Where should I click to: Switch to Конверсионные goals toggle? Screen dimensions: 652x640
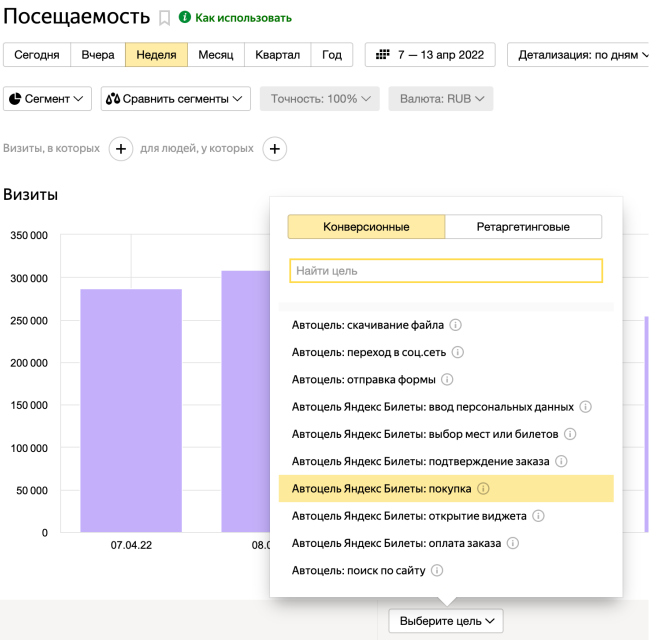[x=366, y=227]
